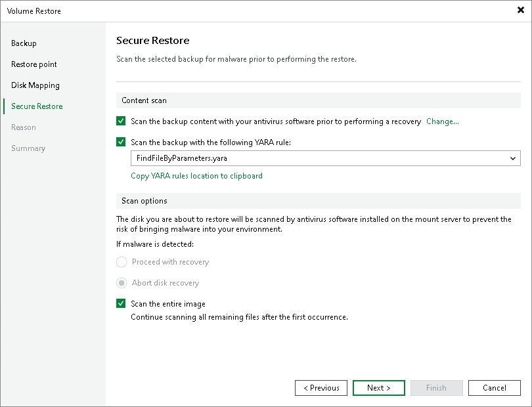The height and width of the screenshot is (407, 532).
Task: Expand the YARA rule dropdown arrow
Action: pyautogui.click(x=513, y=158)
